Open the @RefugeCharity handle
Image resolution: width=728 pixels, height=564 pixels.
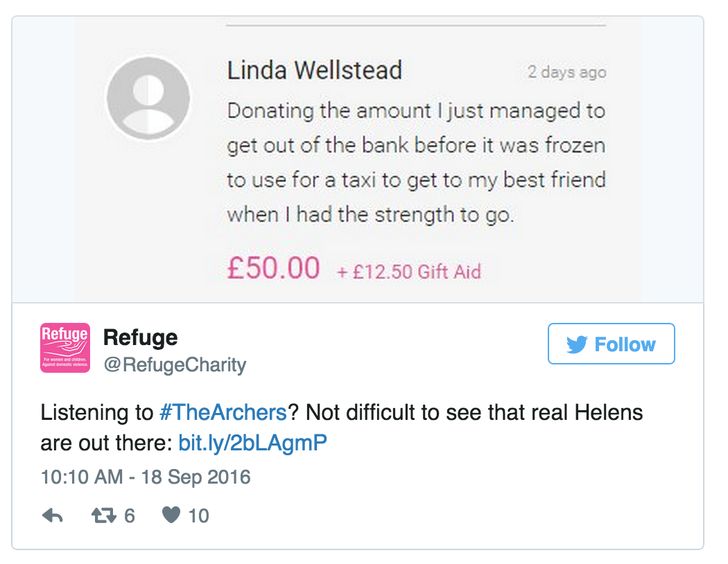174,364
